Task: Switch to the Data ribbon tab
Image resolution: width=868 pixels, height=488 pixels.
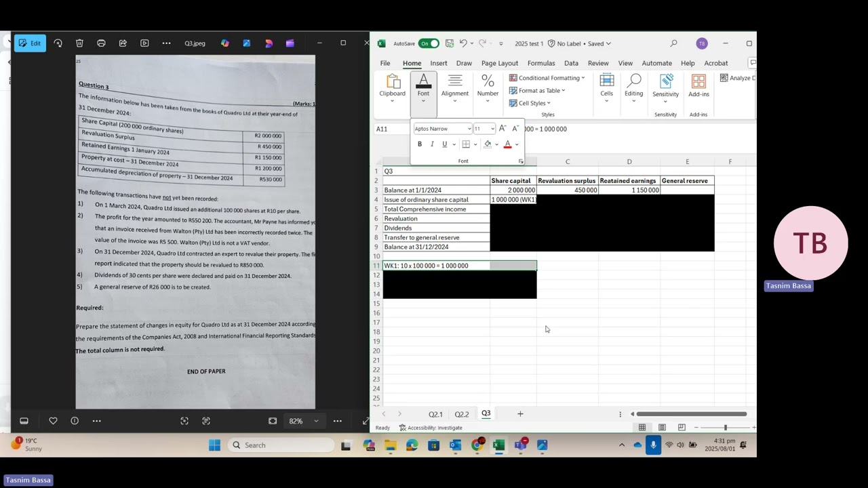Action: click(572, 63)
